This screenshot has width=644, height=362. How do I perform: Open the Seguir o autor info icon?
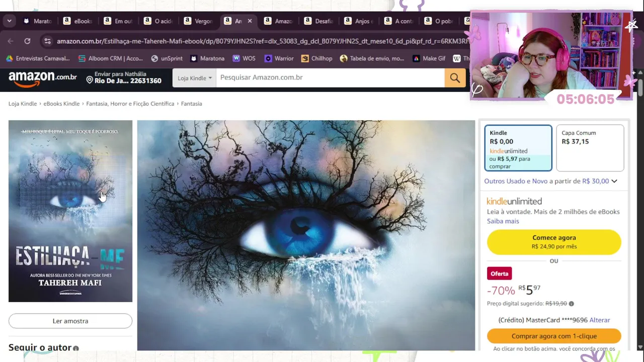[x=76, y=348]
